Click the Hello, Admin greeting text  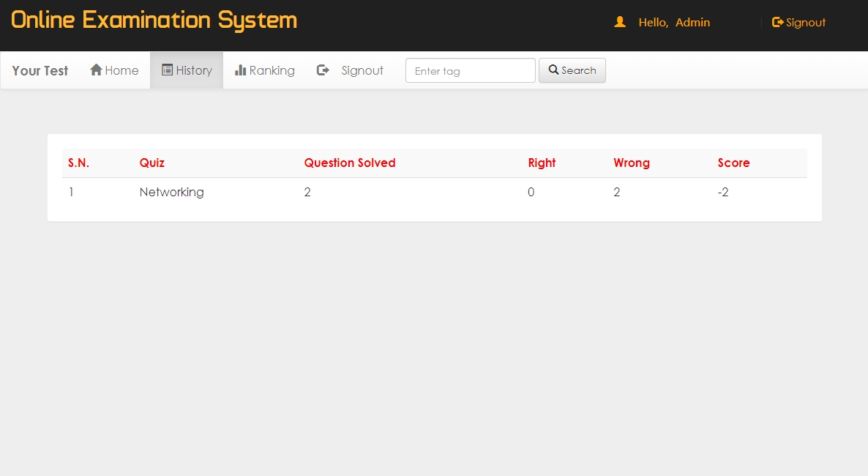pyautogui.click(x=674, y=23)
